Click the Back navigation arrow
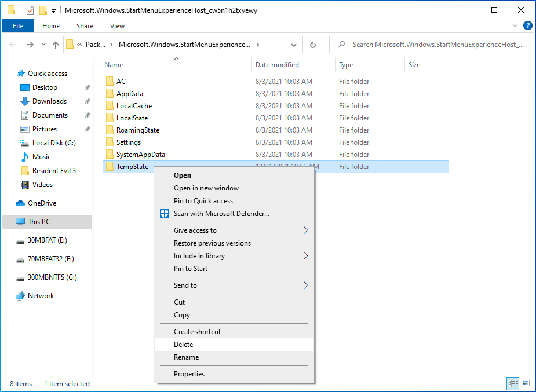This screenshot has height=392, width=536. click(14, 45)
